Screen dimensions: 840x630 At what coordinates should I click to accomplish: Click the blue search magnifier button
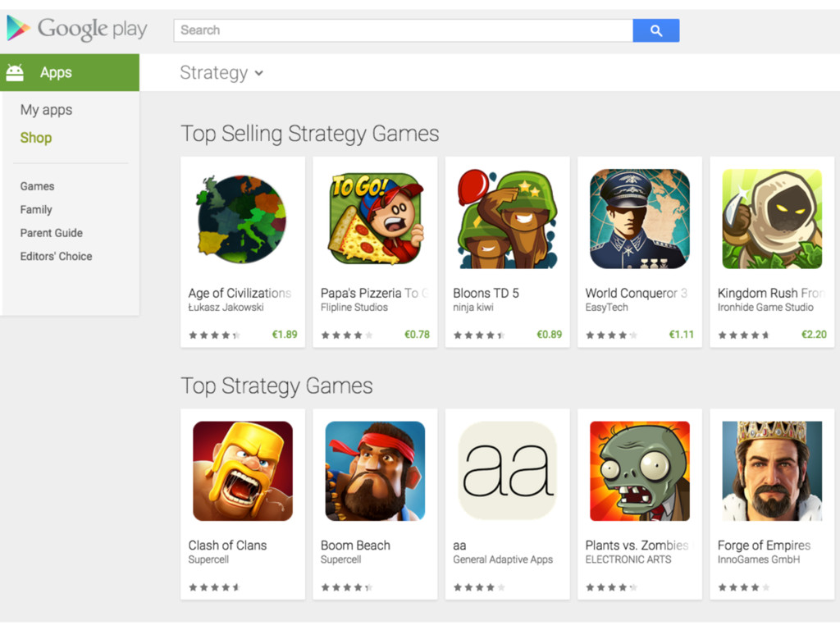click(655, 30)
